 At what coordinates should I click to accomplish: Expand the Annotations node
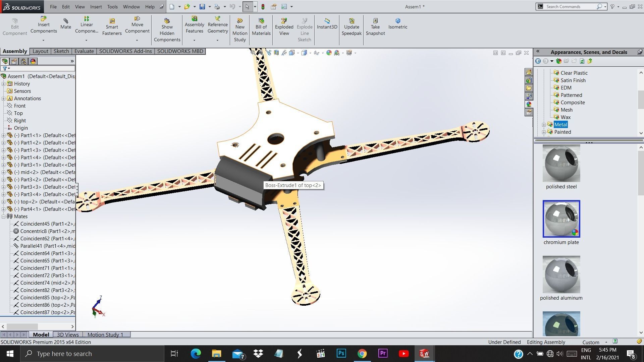(3, 99)
